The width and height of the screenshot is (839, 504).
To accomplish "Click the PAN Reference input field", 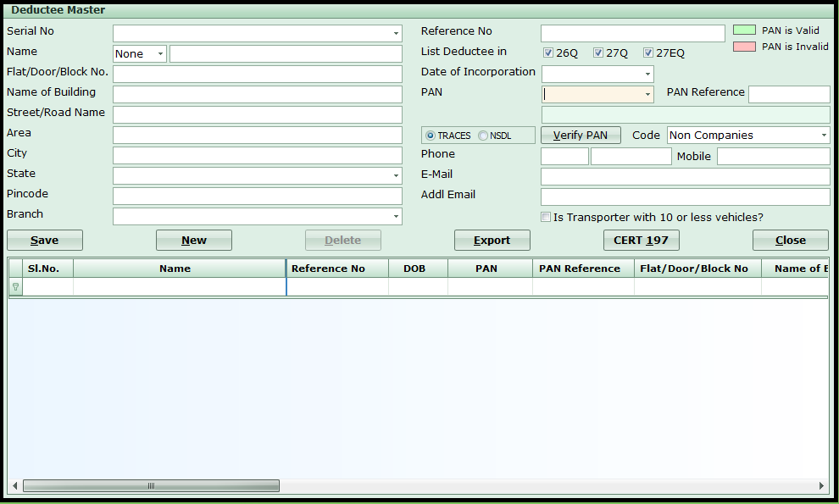I will pyautogui.click(x=789, y=94).
